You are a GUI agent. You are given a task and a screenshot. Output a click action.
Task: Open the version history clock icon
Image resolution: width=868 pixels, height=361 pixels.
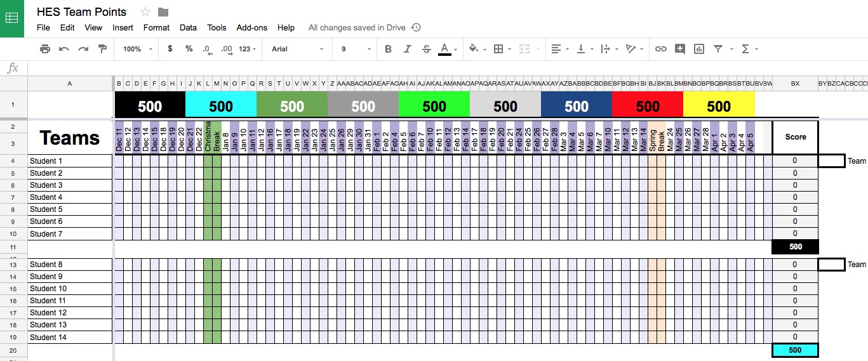416,27
